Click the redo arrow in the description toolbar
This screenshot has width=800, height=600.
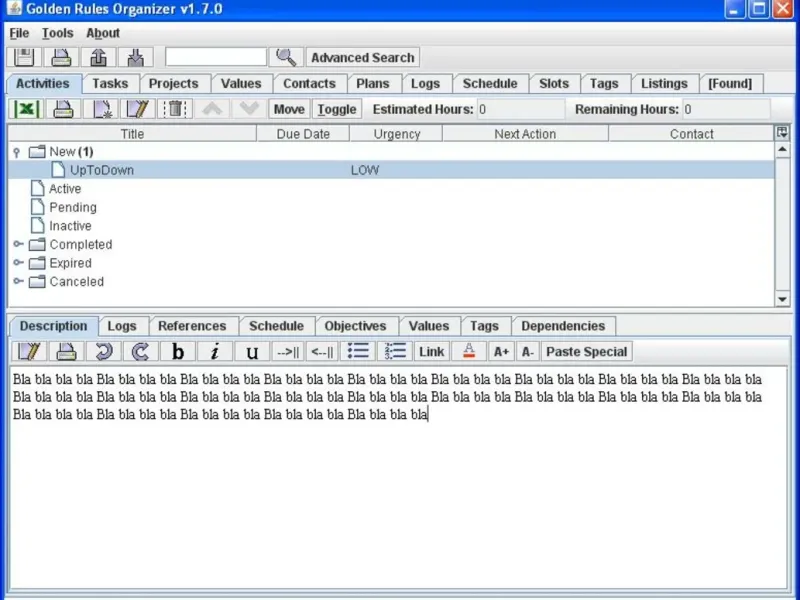pyautogui.click(x=141, y=352)
